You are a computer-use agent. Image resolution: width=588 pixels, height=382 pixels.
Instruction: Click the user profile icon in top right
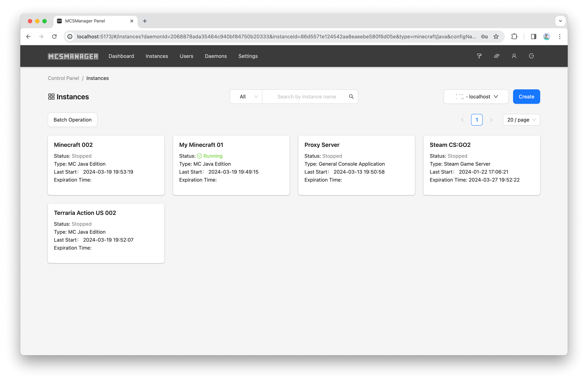513,56
